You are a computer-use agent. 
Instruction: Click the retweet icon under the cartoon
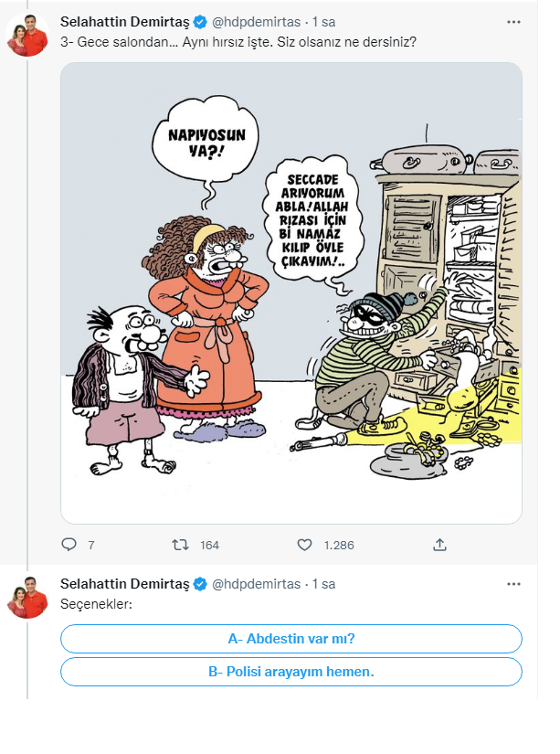pyautogui.click(x=180, y=545)
